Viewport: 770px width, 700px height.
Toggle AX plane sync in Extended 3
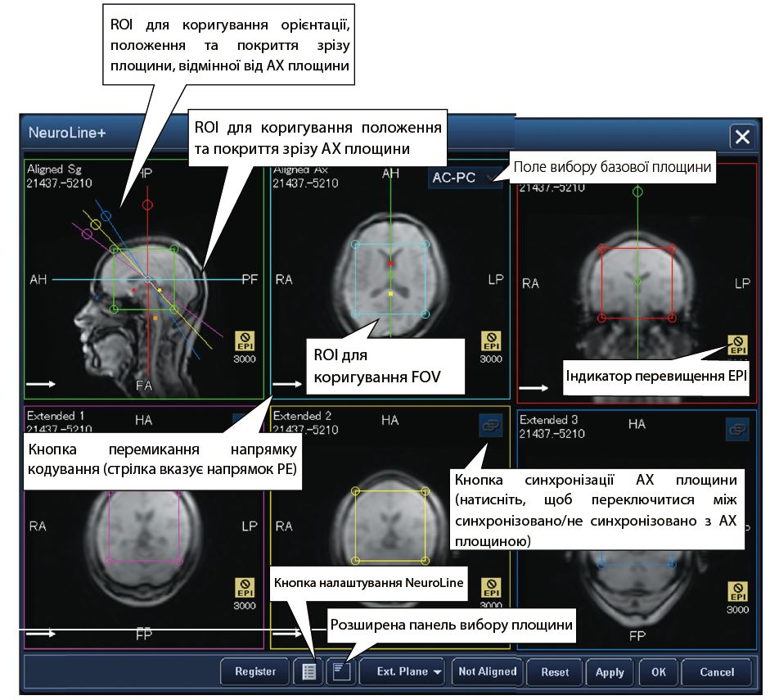[737, 427]
